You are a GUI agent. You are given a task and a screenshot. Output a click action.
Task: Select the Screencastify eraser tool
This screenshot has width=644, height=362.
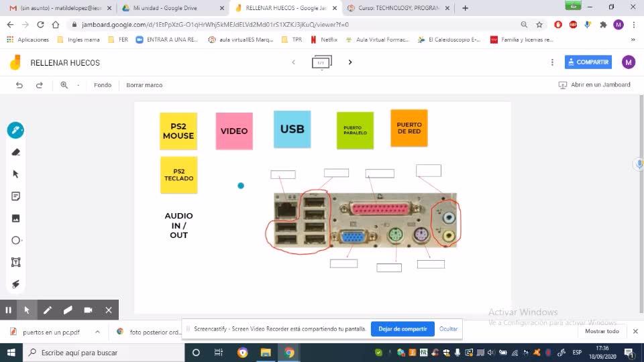coord(68,310)
